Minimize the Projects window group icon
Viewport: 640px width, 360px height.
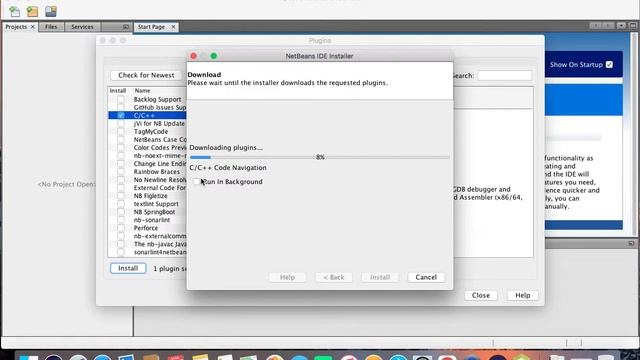pyautogui.click(x=126, y=27)
